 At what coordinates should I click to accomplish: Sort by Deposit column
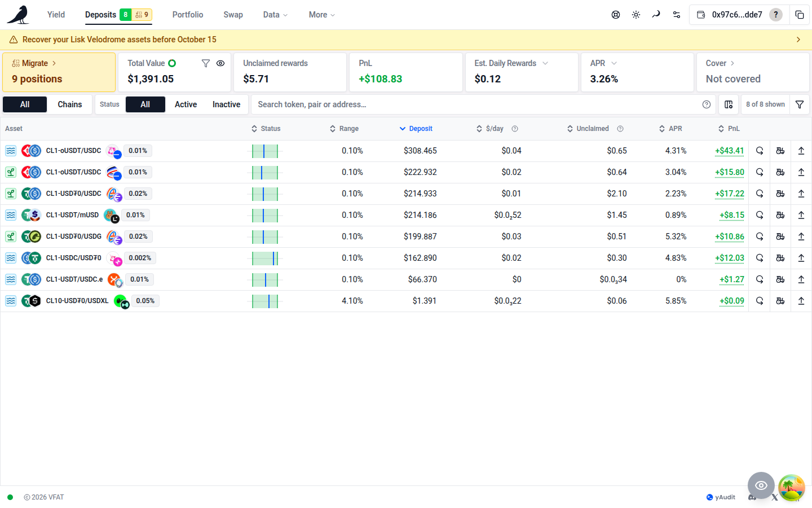pyautogui.click(x=416, y=129)
